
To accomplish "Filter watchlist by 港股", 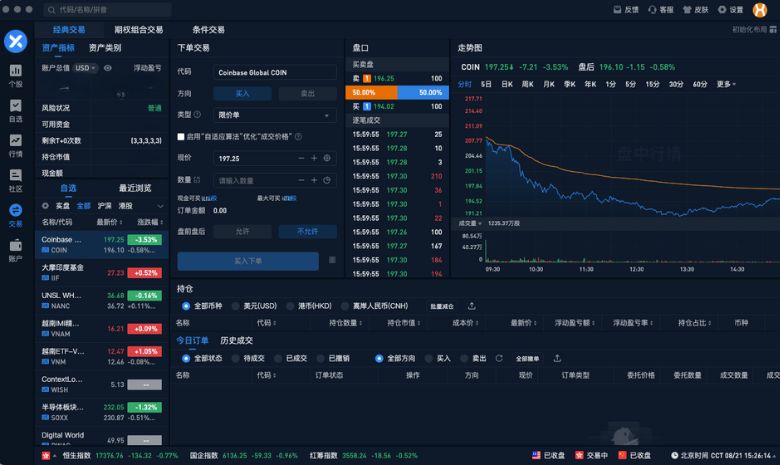I will tap(125, 205).
